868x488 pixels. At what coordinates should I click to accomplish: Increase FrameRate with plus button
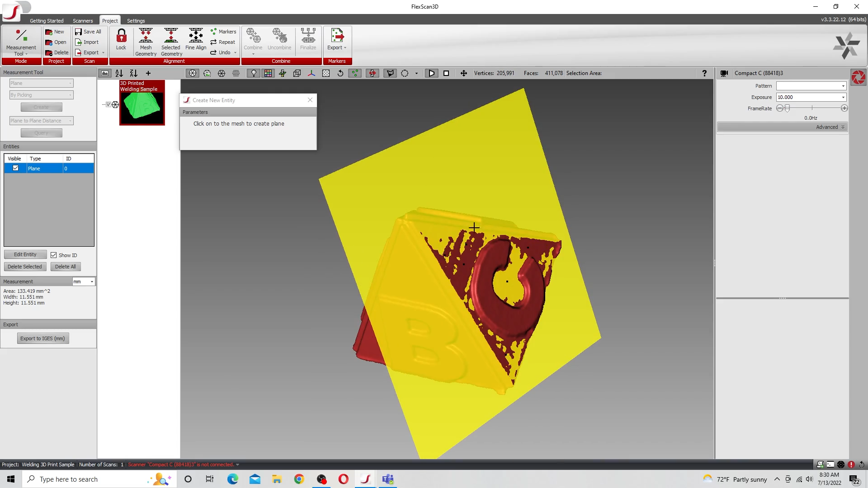point(844,108)
